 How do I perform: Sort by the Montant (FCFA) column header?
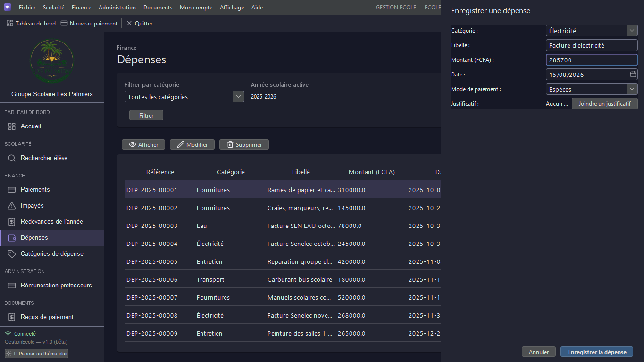(372, 172)
